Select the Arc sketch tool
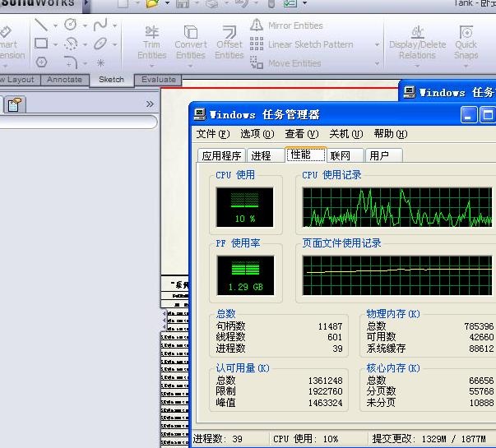 pyautogui.click(x=71, y=44)
